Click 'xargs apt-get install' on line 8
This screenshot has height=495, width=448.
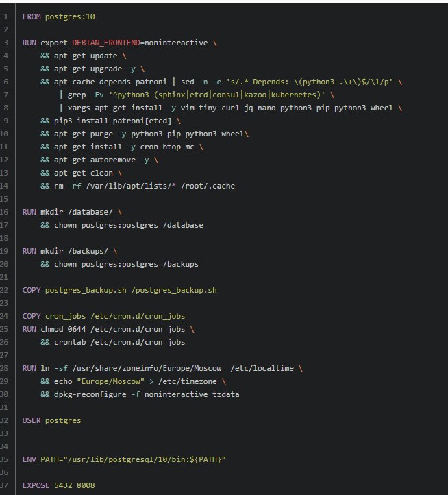115,108
